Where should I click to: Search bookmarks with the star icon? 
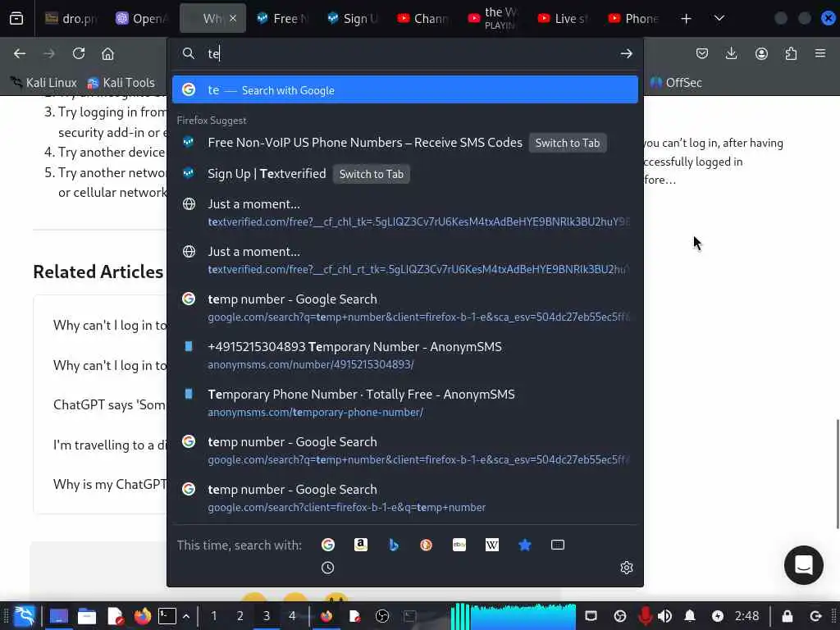[x=525, y=545]
